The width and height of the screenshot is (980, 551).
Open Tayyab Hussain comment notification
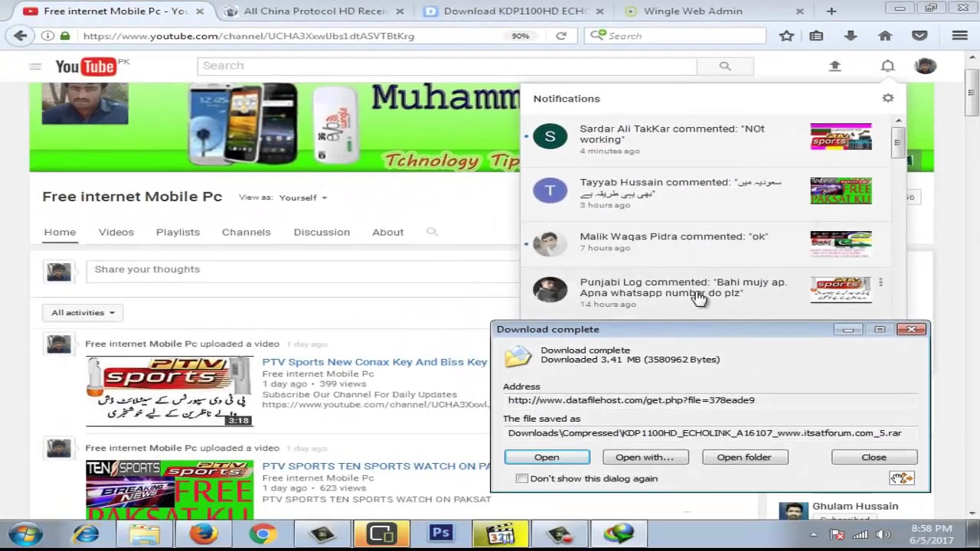click(x=705, y=193)
